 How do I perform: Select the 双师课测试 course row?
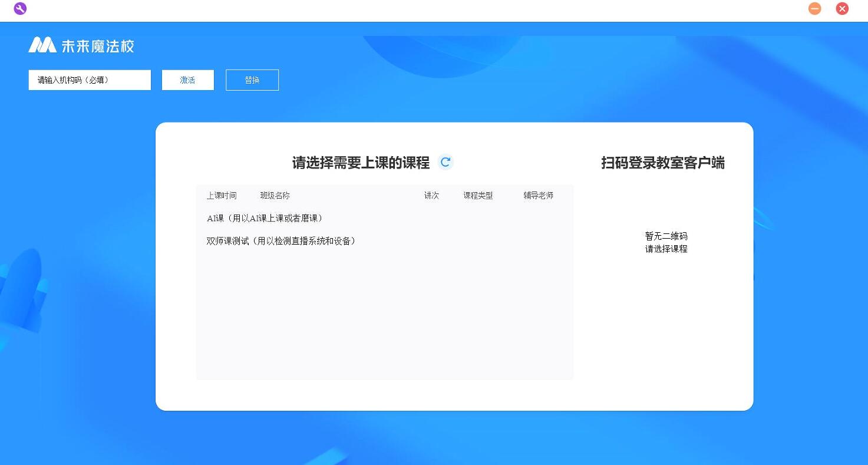coord(281,241)
